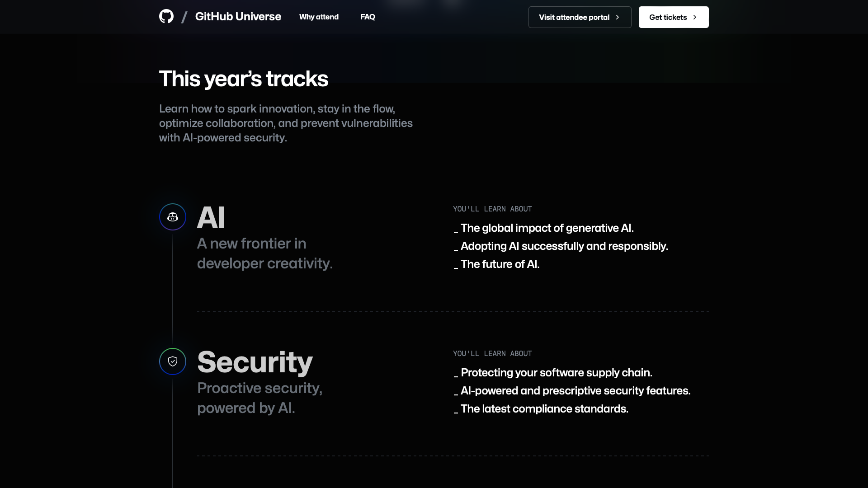This screenshot has height=488, width=868.
Task: Click the AI track Copilot icon
Action: (x=173, y=217)
